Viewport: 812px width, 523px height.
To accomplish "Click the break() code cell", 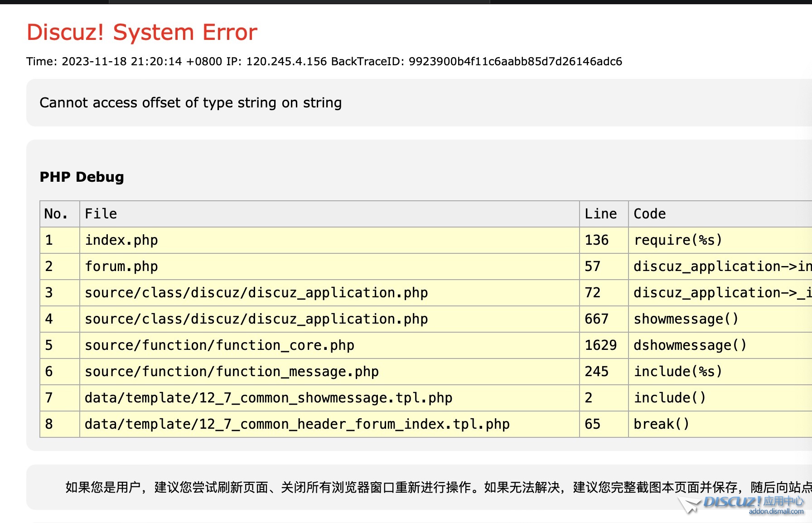I will point(720,424).
